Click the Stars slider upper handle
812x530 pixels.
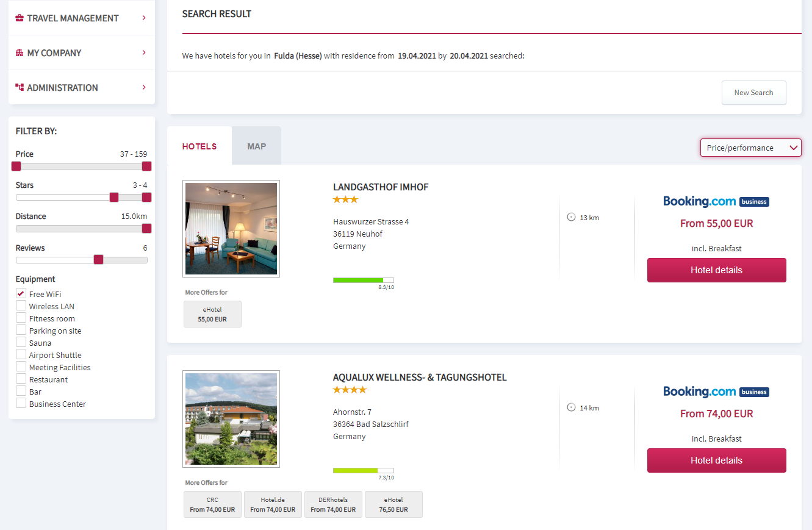pyautogui.click(x=146, y=197)
